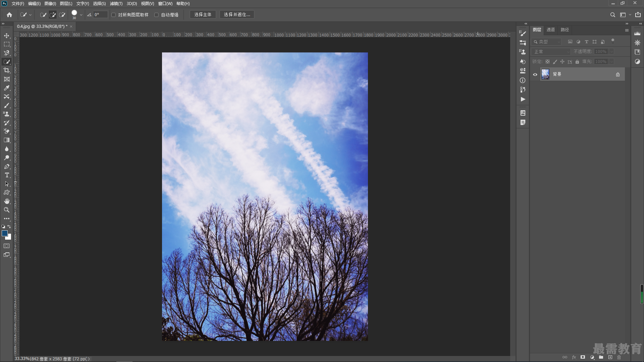Open the brush options dropdown arrow

coord(81,15)
